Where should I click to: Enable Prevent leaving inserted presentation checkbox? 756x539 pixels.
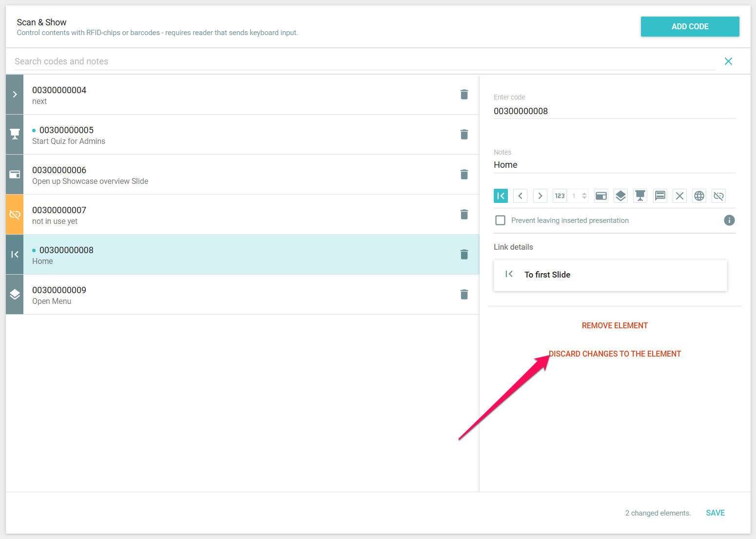pos(500,220)
